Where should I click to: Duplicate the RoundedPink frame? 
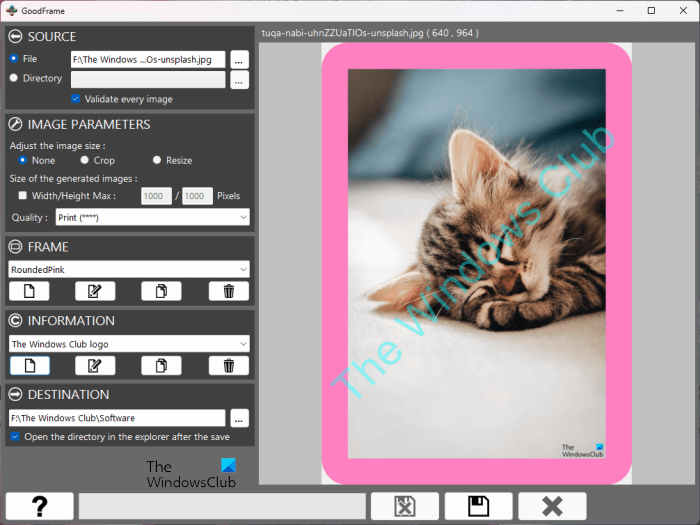pos(161,291)
